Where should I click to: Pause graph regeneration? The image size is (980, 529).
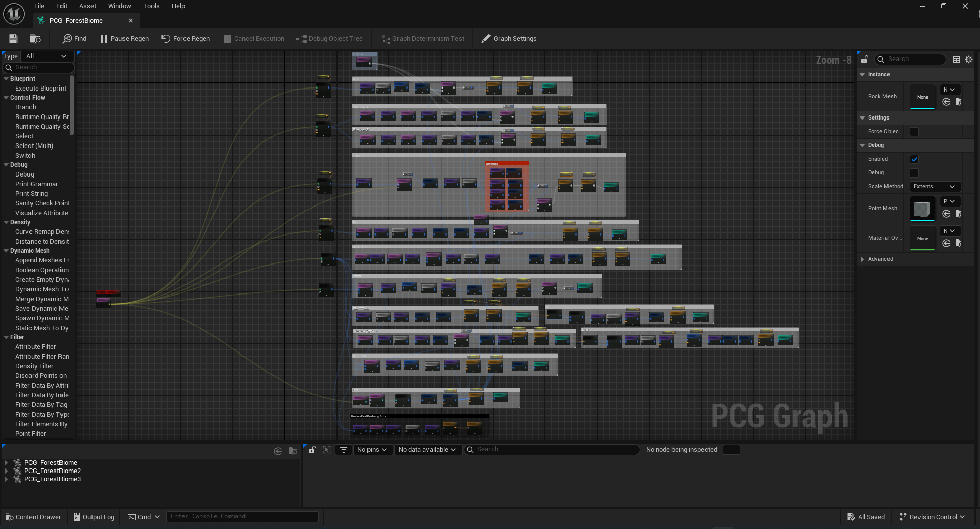[x=125, y=39]
